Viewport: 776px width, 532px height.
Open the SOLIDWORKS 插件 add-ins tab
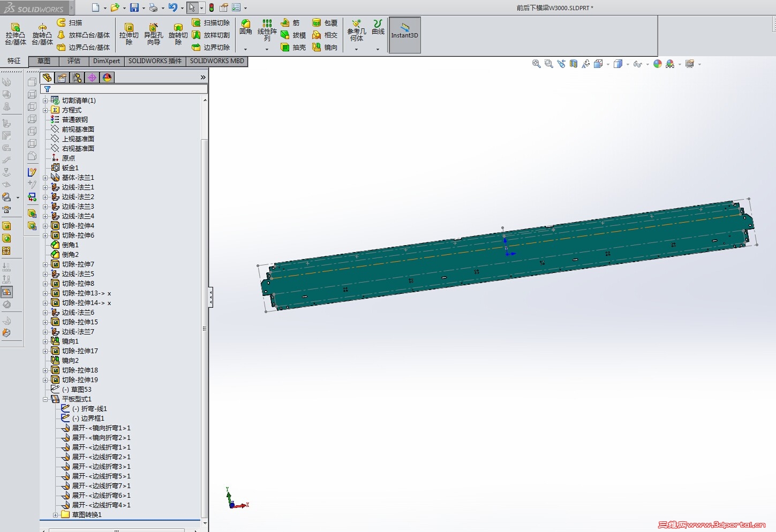[x=155, y=61]
